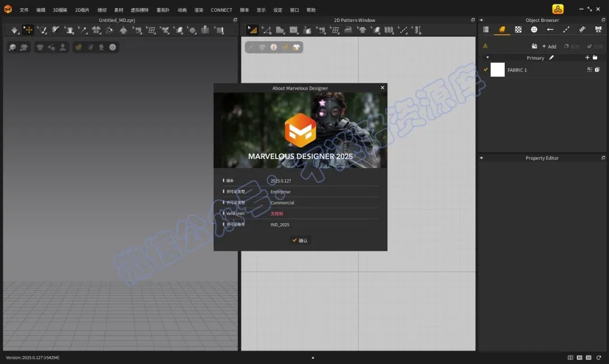Open the Fabric tab in Object Browser
The width and height of the screenshot is (609, 364).
click(502, 29)
